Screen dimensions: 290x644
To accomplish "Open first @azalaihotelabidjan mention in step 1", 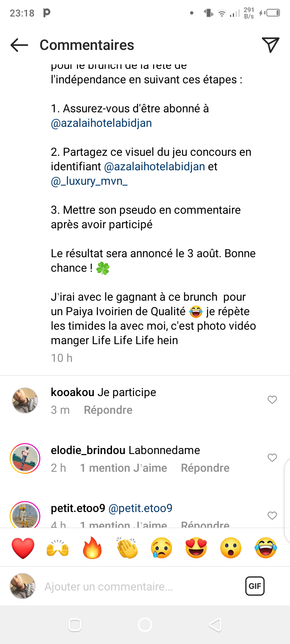I will pyautogui.click(x=101, y=123).
